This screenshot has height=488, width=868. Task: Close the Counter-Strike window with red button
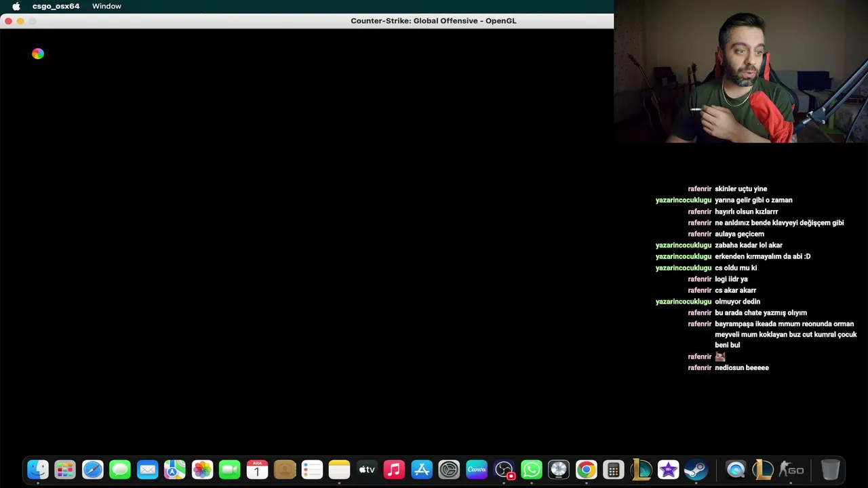(8, 21)
